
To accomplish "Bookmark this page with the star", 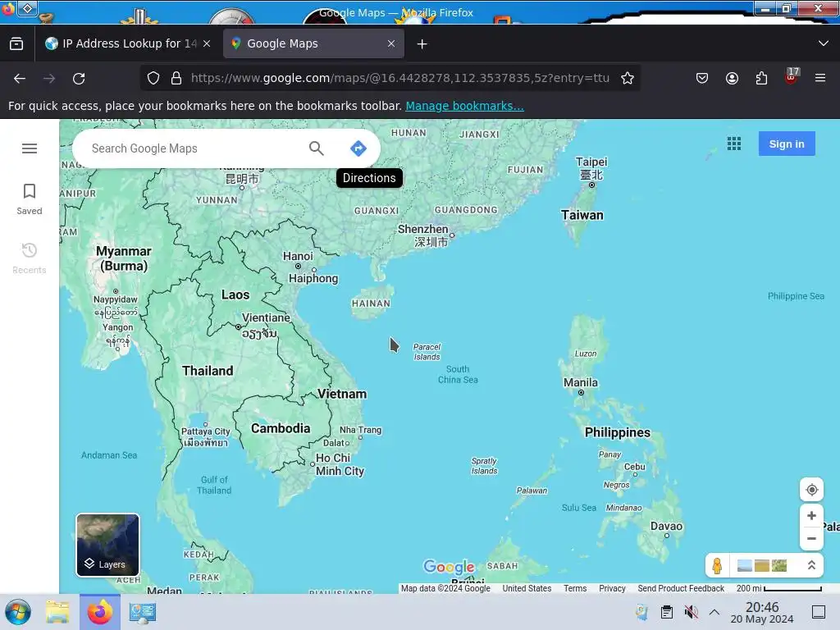I will click(628, 78).
